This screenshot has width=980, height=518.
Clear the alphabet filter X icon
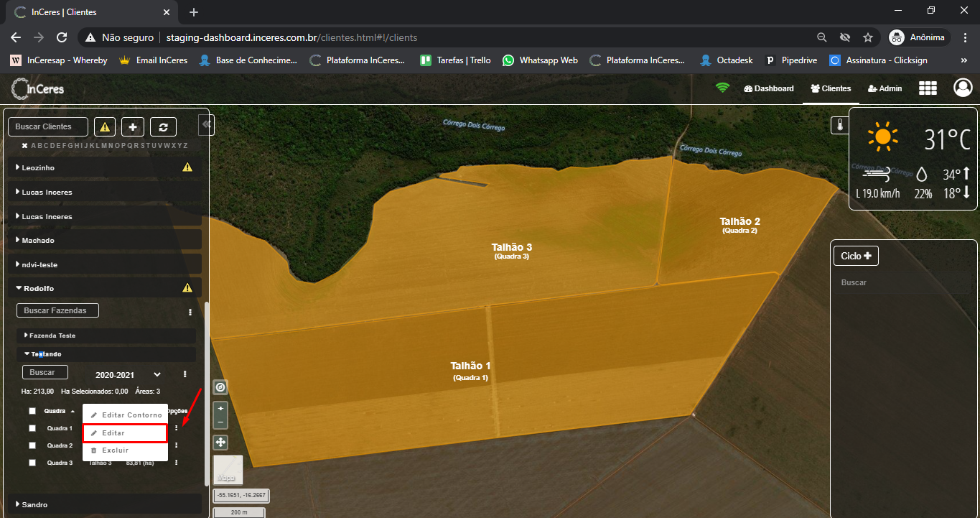[24, 146]
